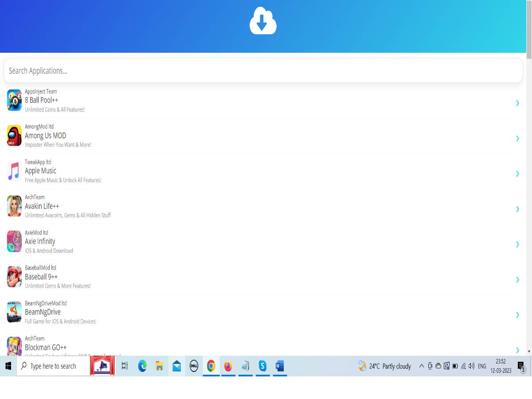Open Apple Music via its chevron
Viewport: 532px width, 399px height.
(517, 174)
